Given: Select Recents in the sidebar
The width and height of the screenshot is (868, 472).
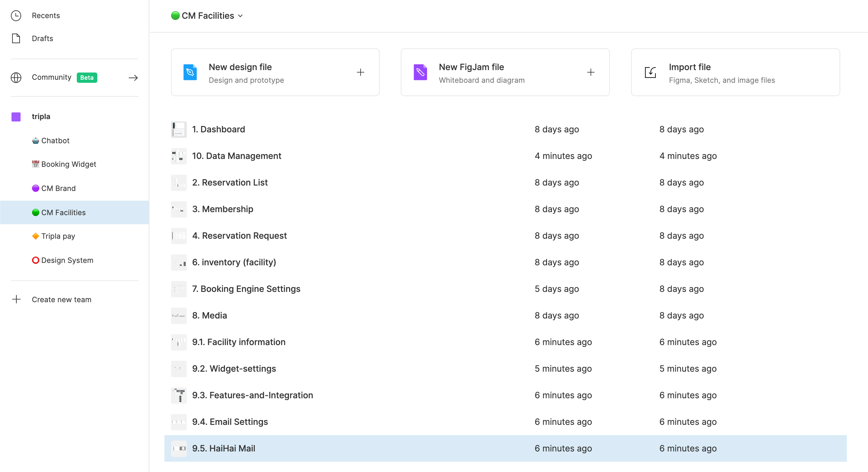Looking at the screenshot, I should point(46,15).
